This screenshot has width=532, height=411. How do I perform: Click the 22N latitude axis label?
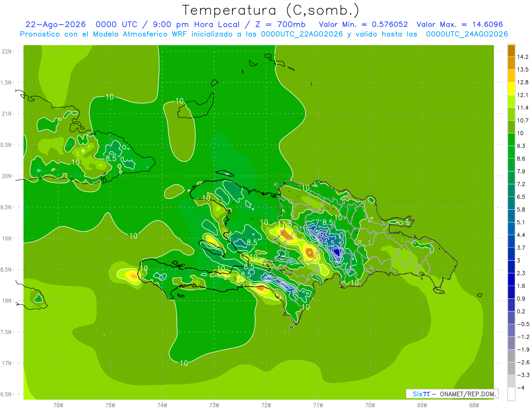[7, 51]
